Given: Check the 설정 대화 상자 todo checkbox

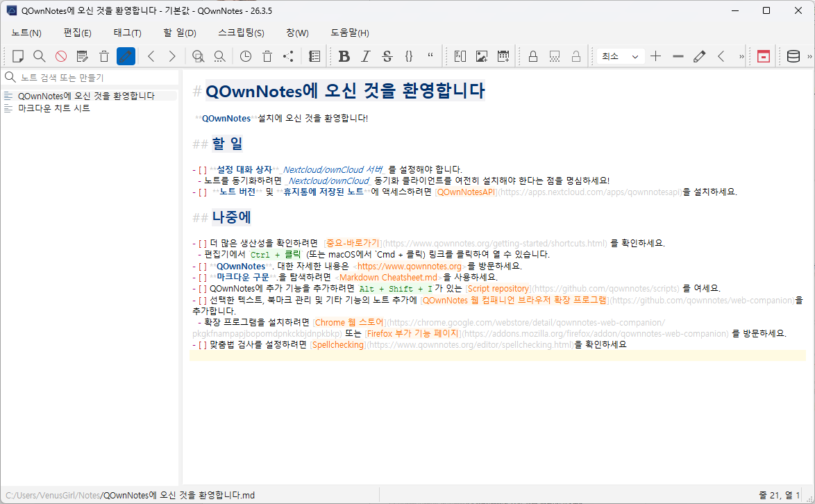Looking at the screenshot, I should (x=203, y=170).
